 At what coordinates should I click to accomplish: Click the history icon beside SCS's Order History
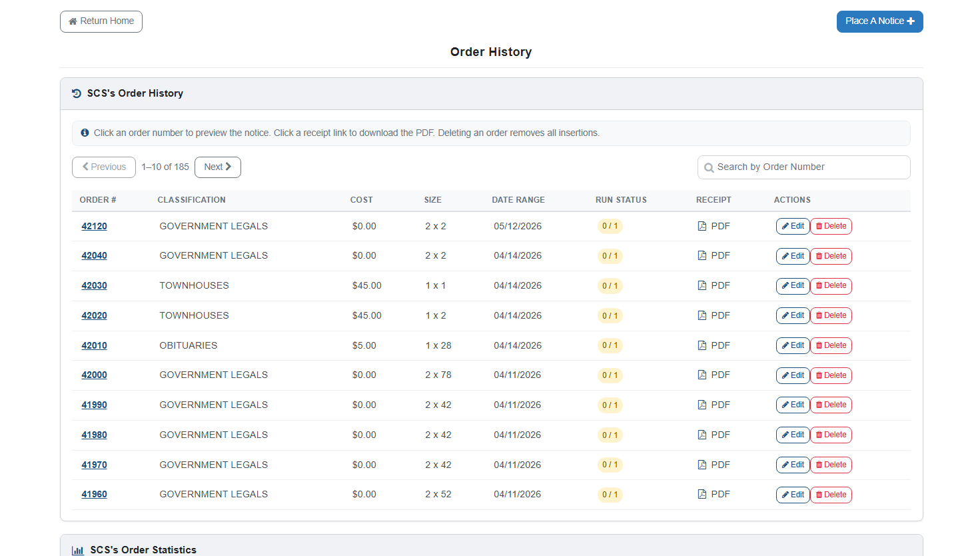pos(77,93)
